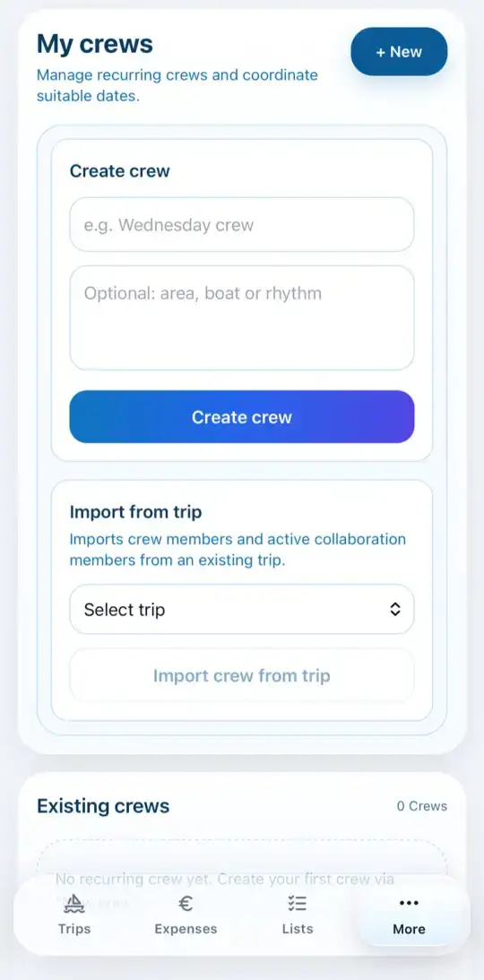The height and width of the screenshot is (980, 484).
Task: Click the "Existing crews" heading
Action: pyautogui.click(x=103, y=806)
